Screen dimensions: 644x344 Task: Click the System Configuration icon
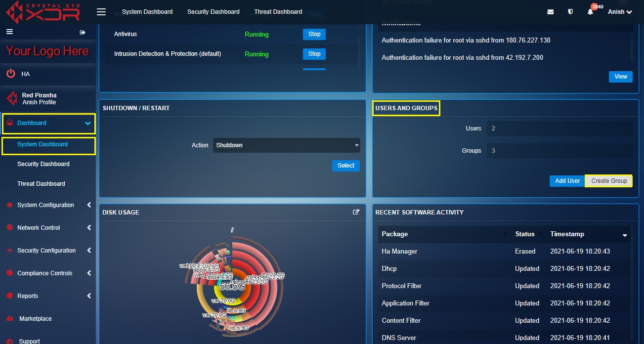point(9,205)
